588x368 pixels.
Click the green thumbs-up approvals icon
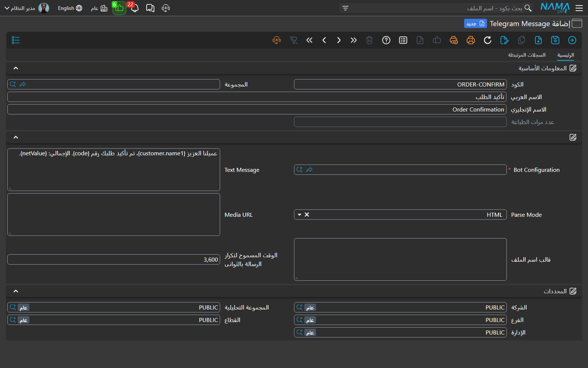click(119, 8)
